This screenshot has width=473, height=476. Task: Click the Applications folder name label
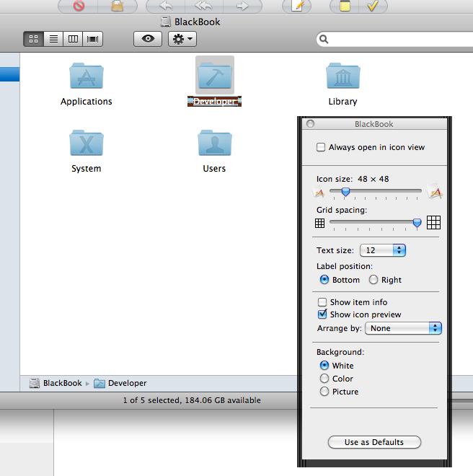click(87, 102)
